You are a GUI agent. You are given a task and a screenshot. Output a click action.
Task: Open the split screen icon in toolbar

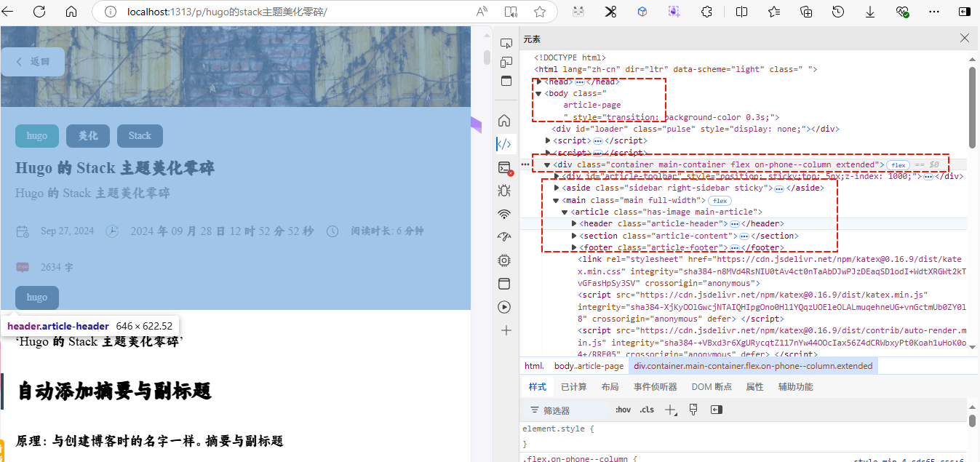tap(741, 12)
